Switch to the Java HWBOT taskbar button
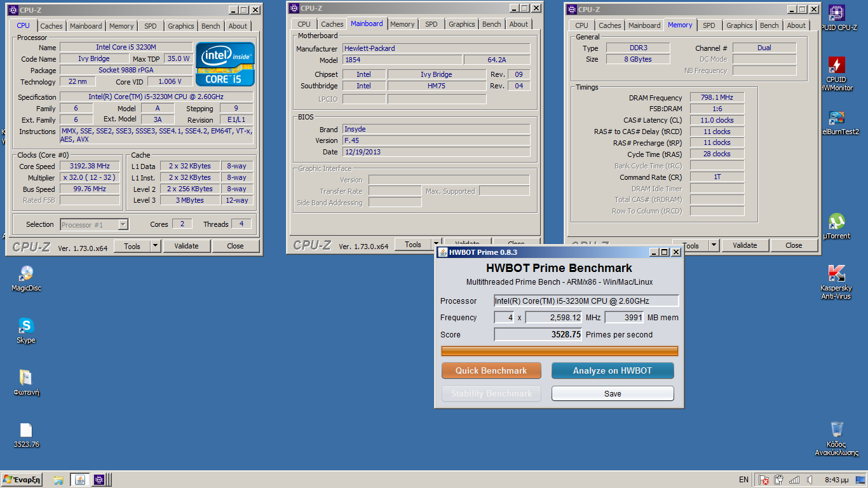 coord(80,480)
